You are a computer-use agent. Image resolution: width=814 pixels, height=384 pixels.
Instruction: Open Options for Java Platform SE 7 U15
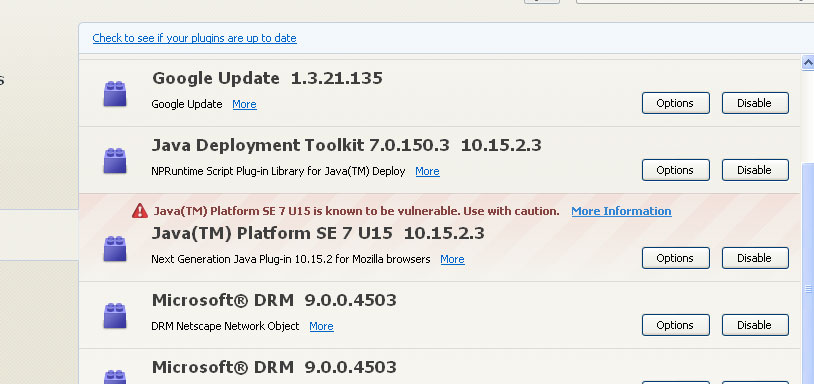[675, 258]
